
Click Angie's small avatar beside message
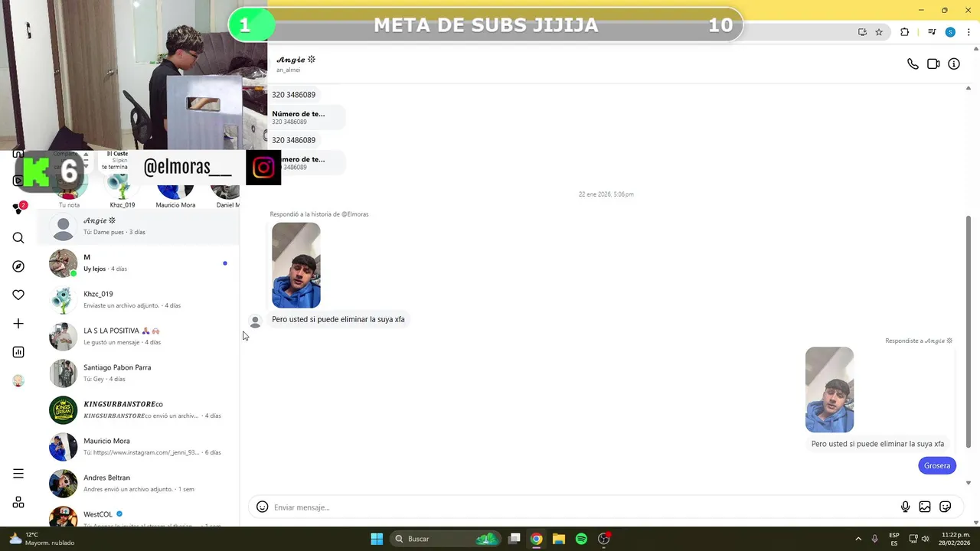click(255, 321)
